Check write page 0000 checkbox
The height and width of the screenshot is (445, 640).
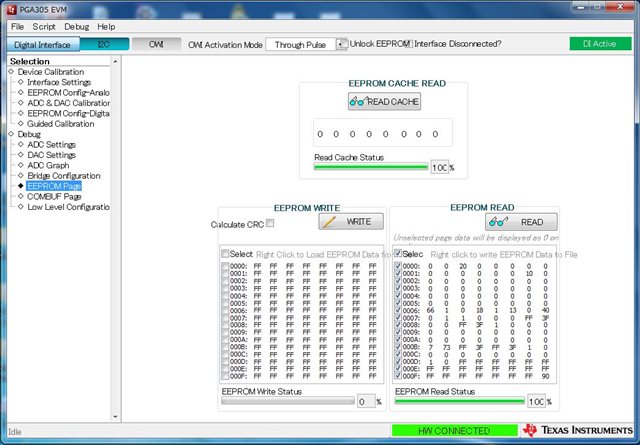(x=225, y=266)
